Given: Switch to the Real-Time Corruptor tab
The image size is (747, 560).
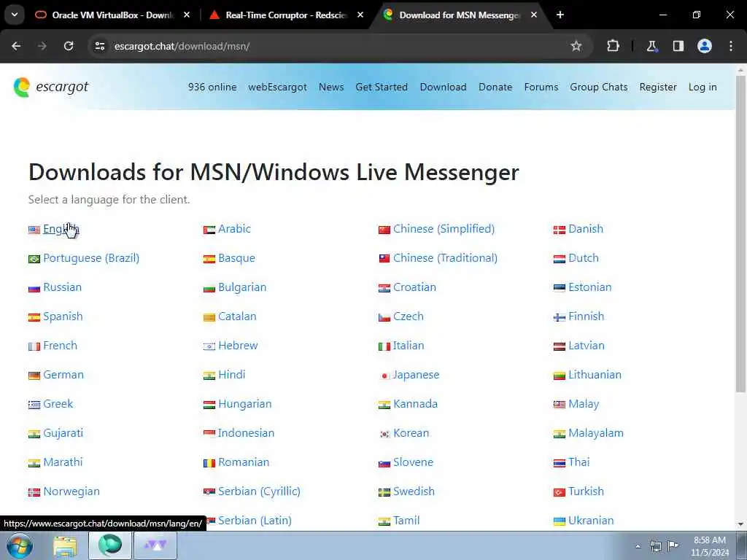Looking at the screenshot, I should click(x=286, y=15).
